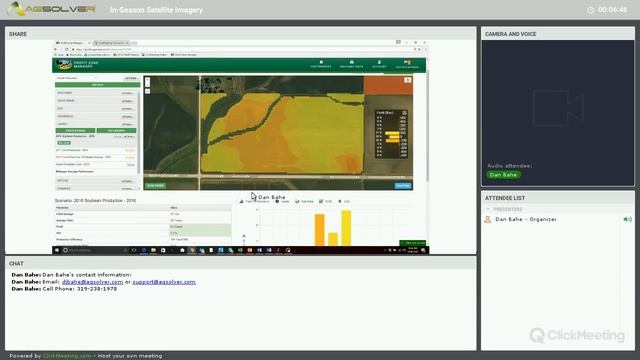Open File Explorer from the shared taskbar
This screenshot has height=360, width=640.
153,250
